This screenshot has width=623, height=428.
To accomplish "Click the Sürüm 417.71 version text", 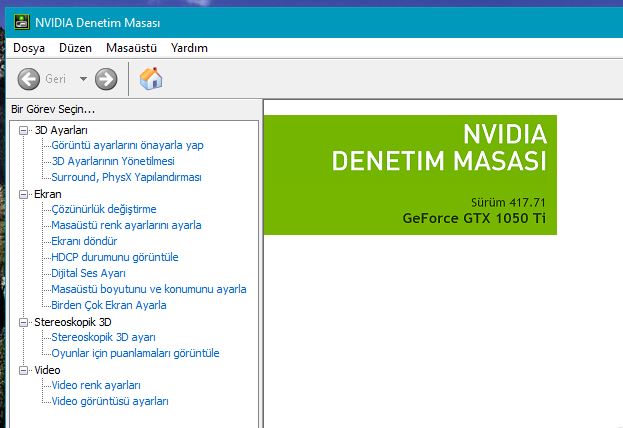I will click(508, 203).
